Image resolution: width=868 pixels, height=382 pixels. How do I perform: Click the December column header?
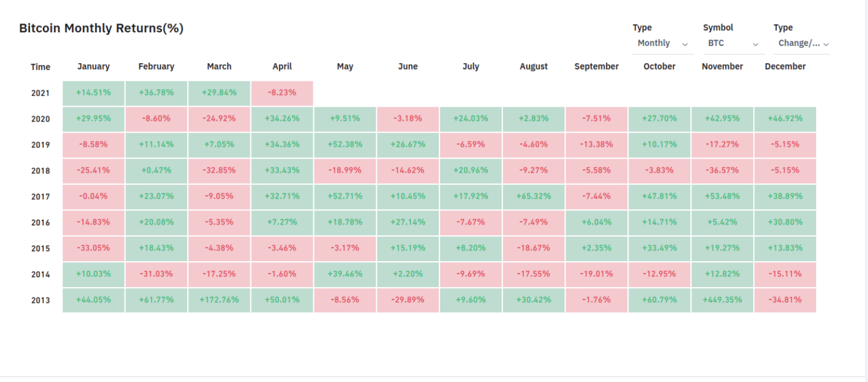(785, 67)
